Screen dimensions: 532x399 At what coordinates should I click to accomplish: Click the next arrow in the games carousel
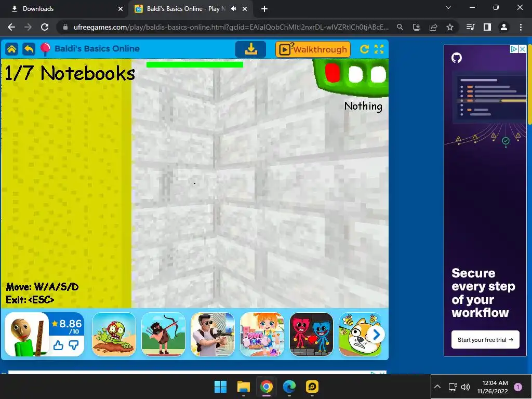[x=376, y=335]
